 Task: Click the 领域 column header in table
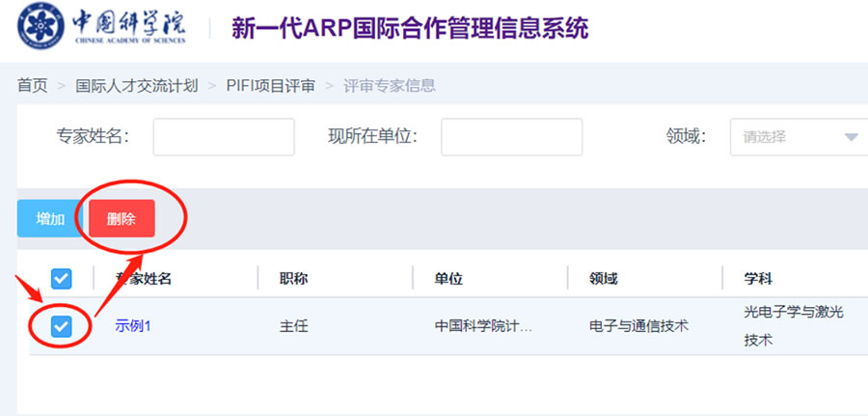[603, 279]
